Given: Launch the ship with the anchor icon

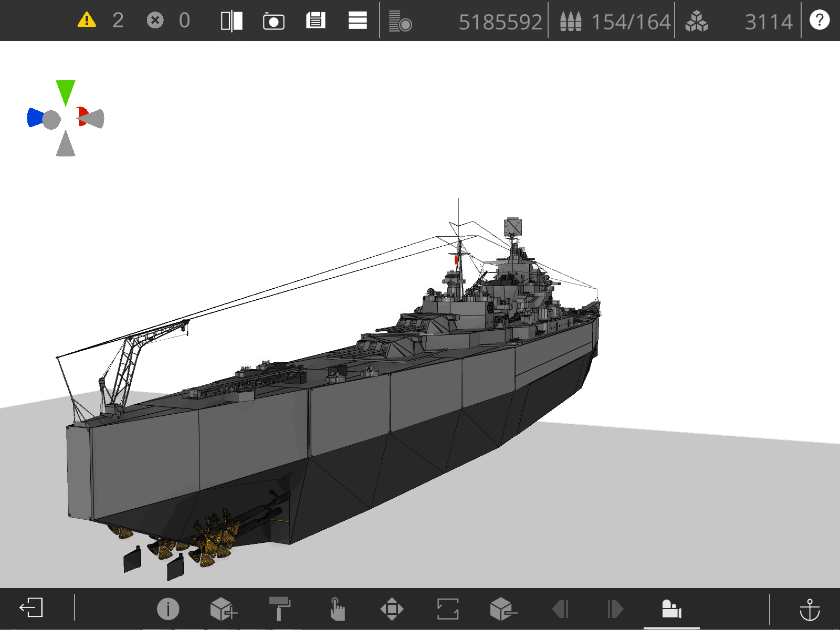Looking at the screenshot, I should [810, 610].
